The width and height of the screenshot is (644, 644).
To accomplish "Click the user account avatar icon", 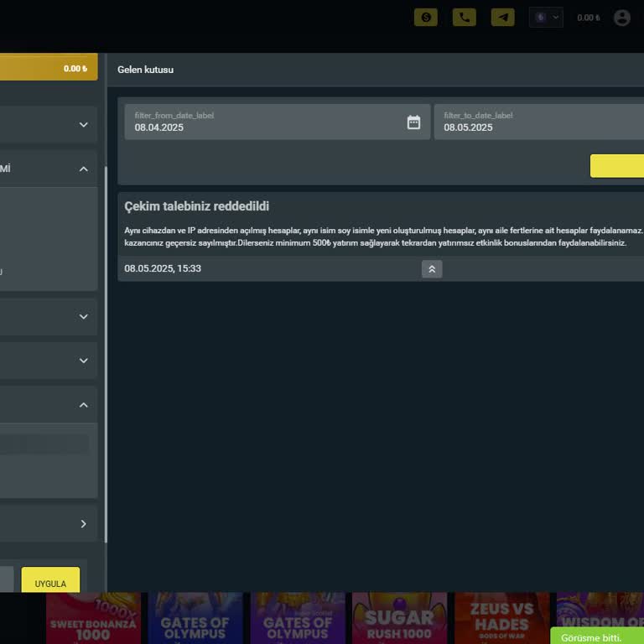I will coord(622,18).
